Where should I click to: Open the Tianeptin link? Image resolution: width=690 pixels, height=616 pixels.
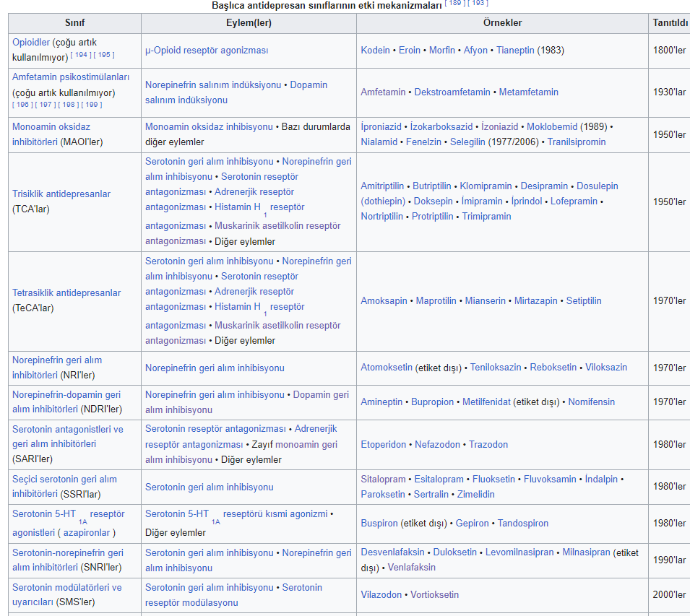pyautogui.click(x=515, y=50)
